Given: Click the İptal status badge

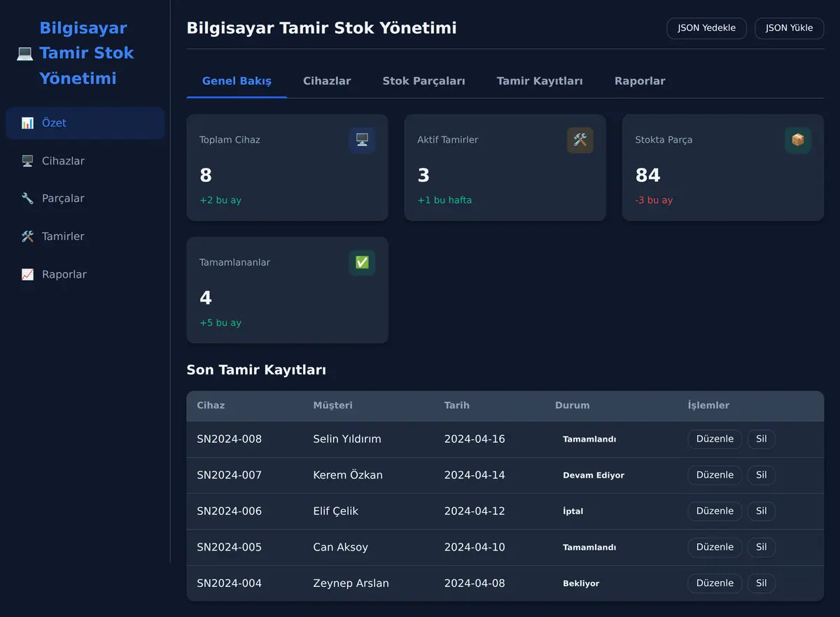Looking at the screenshot, I should (x=573, y=511).
